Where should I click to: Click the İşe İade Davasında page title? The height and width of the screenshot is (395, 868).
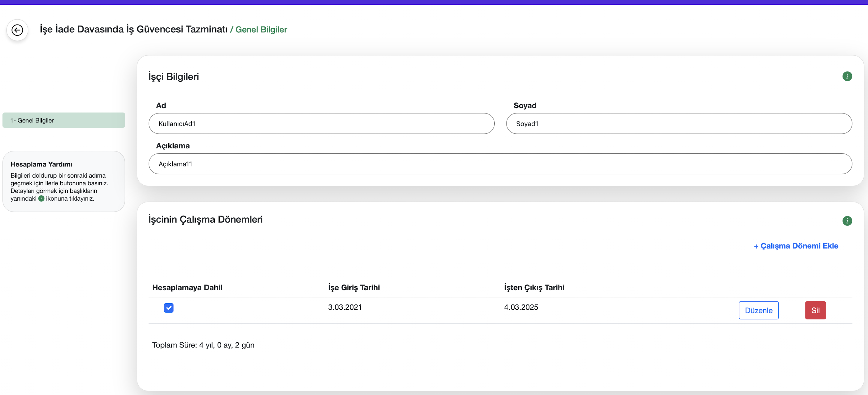pos(133,29)
